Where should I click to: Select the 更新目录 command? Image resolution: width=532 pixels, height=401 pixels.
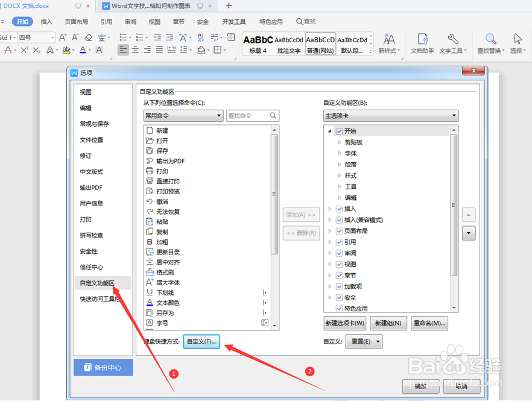coord(167,252)
